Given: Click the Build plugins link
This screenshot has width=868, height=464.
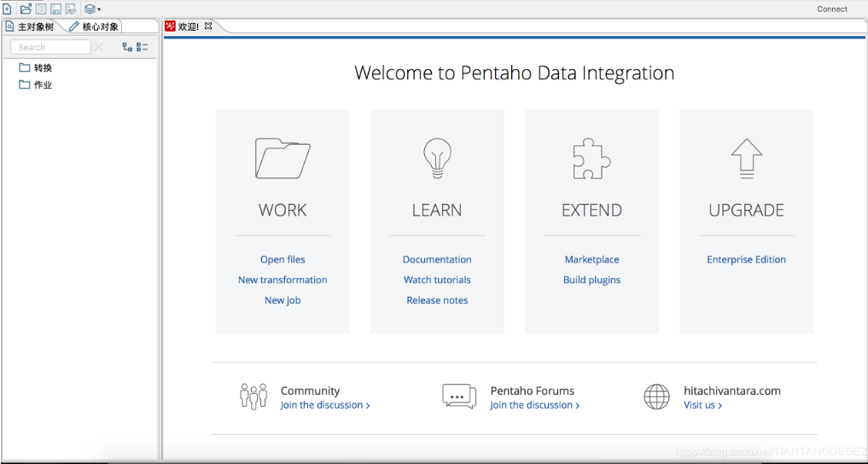Looking at the screenshot, I should [x=591, y=280].
